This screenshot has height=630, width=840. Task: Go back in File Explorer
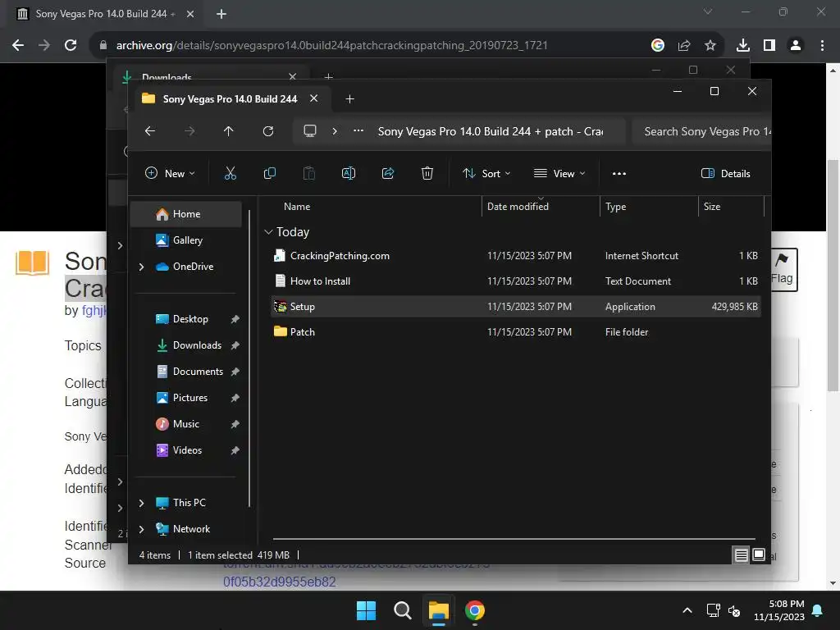coord(150,131)
